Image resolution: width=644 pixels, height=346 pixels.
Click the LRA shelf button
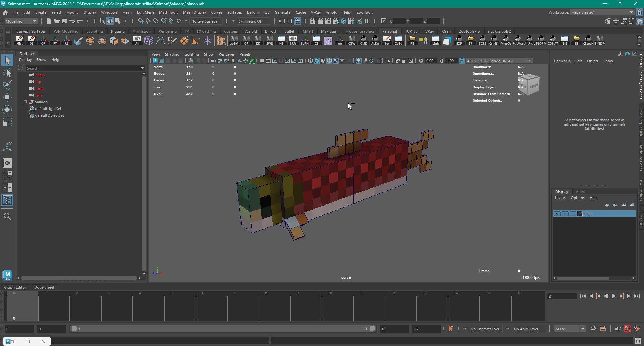coord(293,40)
